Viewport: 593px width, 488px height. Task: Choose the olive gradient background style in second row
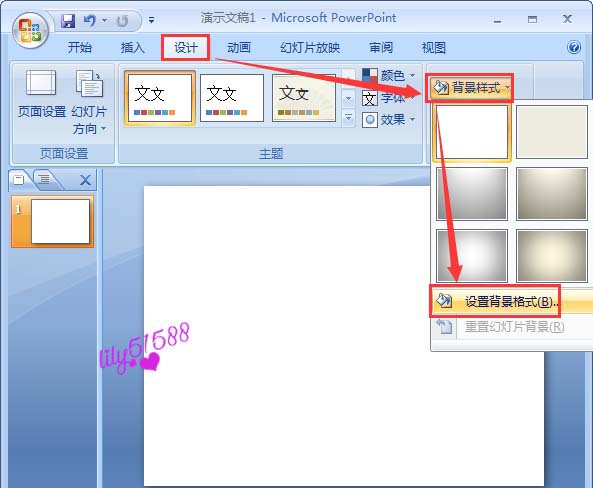tap(552, 194)
